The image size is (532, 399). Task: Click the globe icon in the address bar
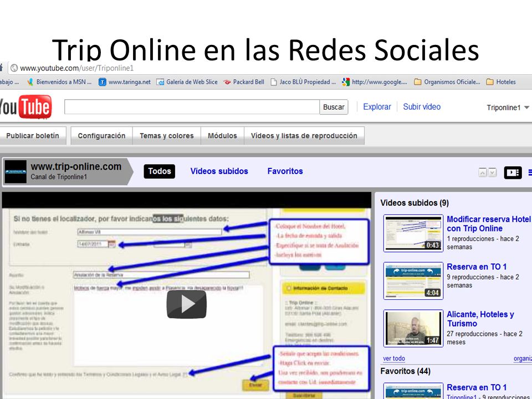click(x=14, y=68)
